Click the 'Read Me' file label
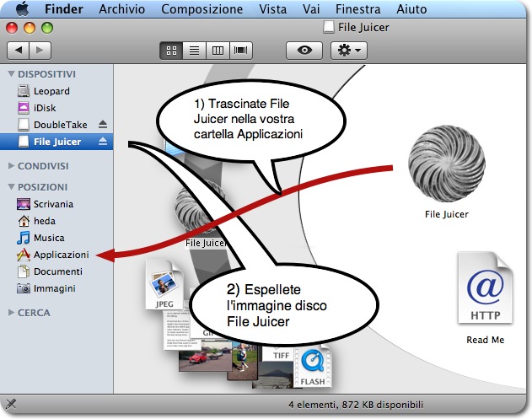This screenshot has width=532, height=419. 485,340
